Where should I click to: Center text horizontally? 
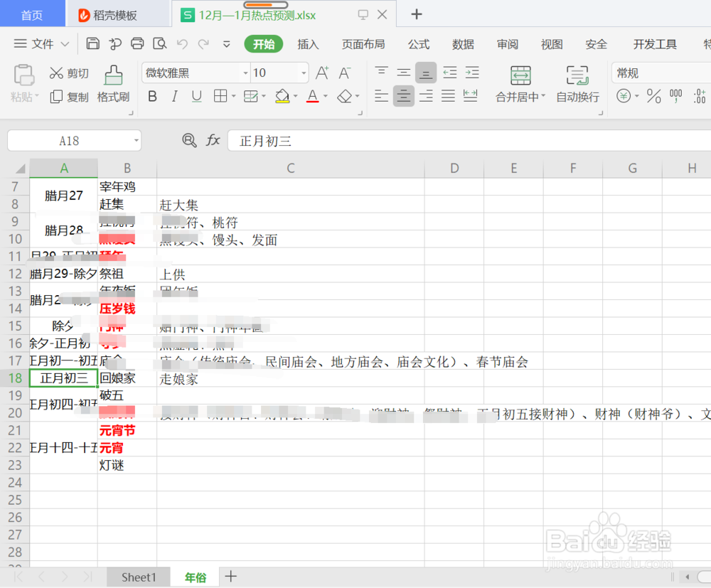(x=404, y=96)
